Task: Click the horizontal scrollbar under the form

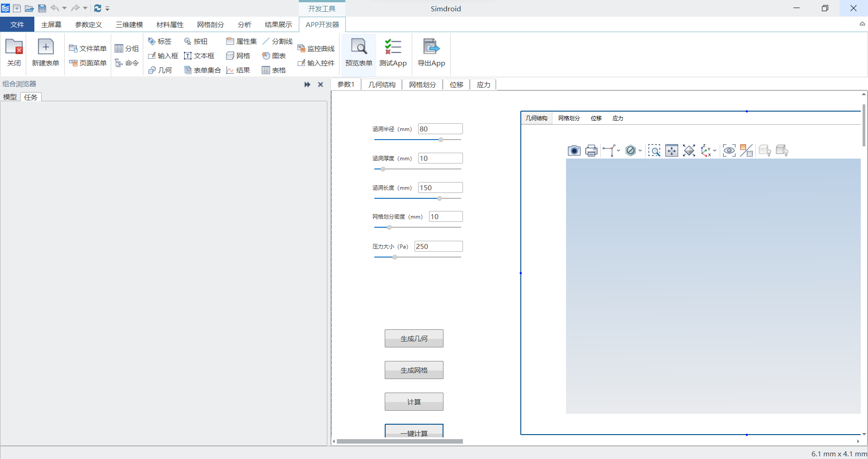Action: click(400, 441)
